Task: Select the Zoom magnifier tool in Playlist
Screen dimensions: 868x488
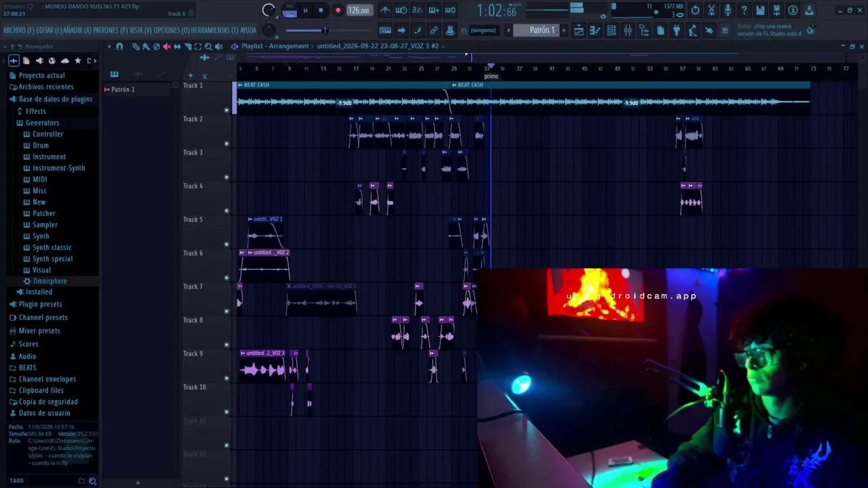Action: click(x=208, y=47)
